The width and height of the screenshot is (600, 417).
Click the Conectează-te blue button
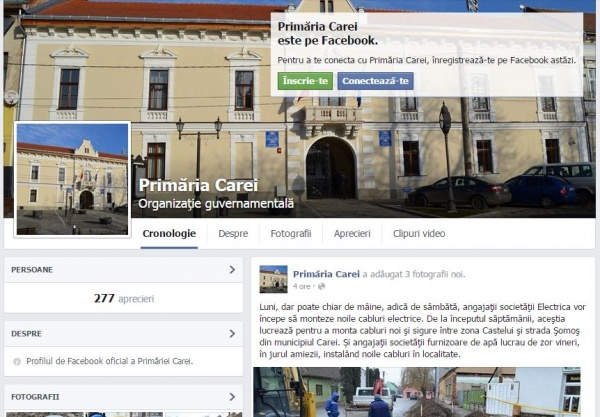(x=375, y=81)
